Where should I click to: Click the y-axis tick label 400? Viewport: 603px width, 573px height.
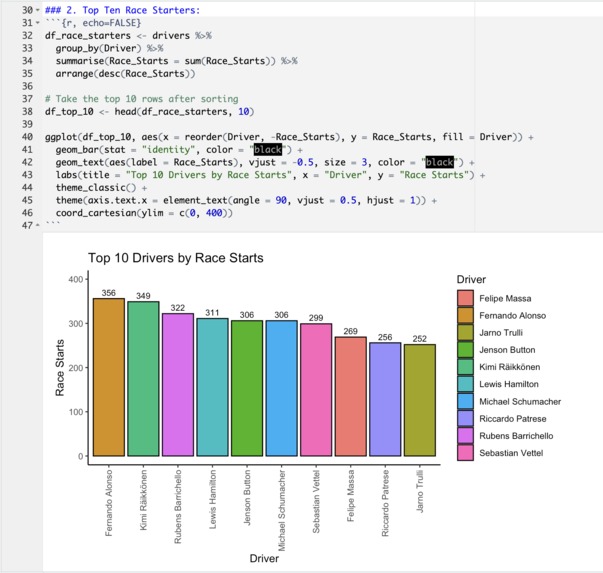pos(76,279)
